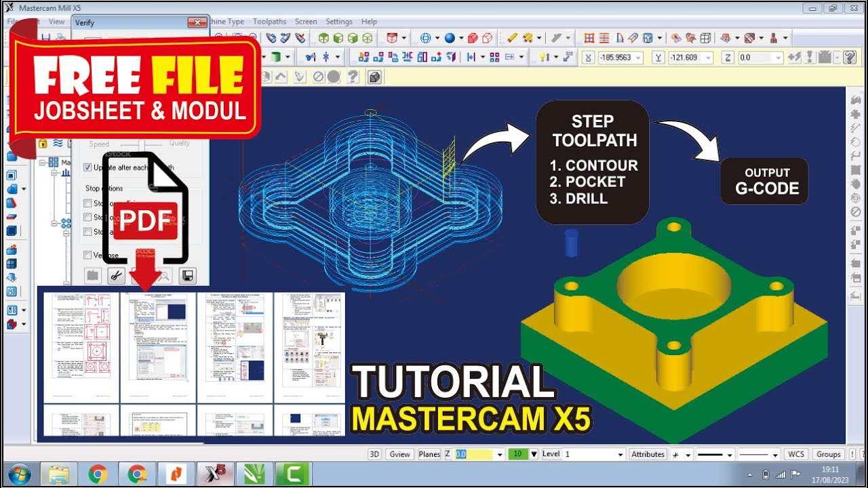Click the green cylinder solid icon
Screen dimensions: 868x488
tap(276, 58)
